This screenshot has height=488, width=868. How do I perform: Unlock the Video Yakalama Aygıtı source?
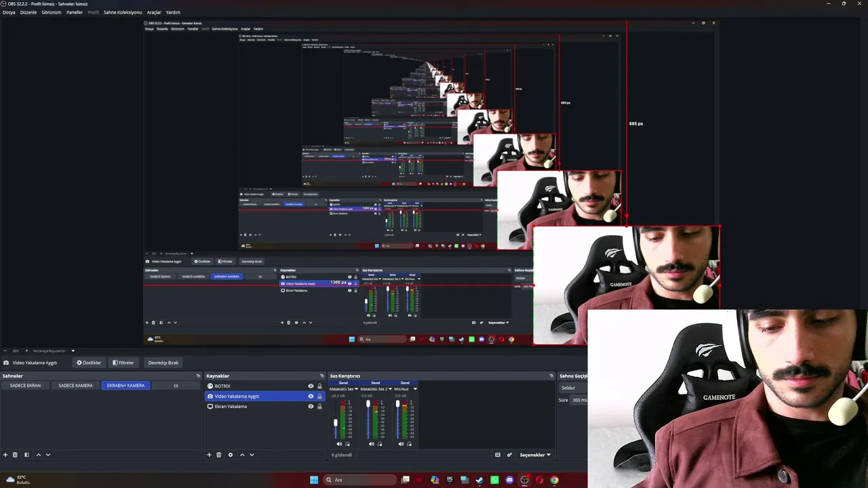pos(319,396)
